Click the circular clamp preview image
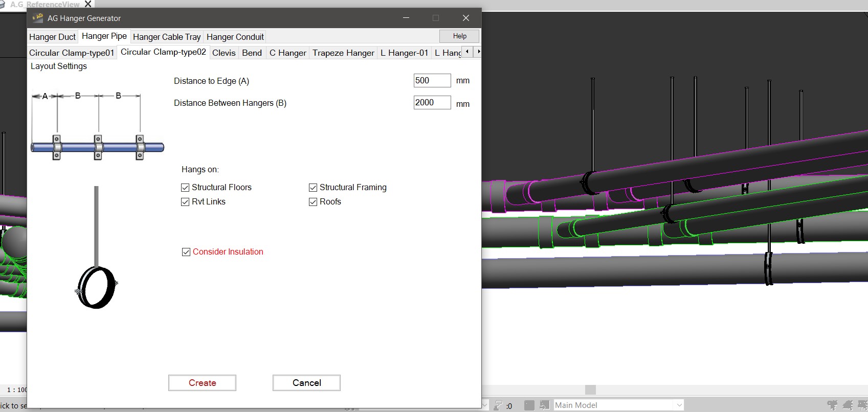The width and height of the screenshot is (868, 412). click(96, 247)
